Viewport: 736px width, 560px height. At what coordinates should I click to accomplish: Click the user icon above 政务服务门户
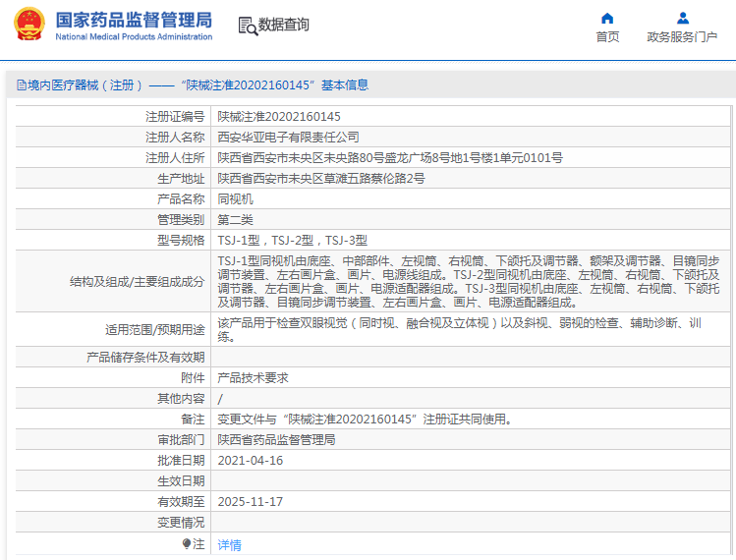(x=683, y=19)
